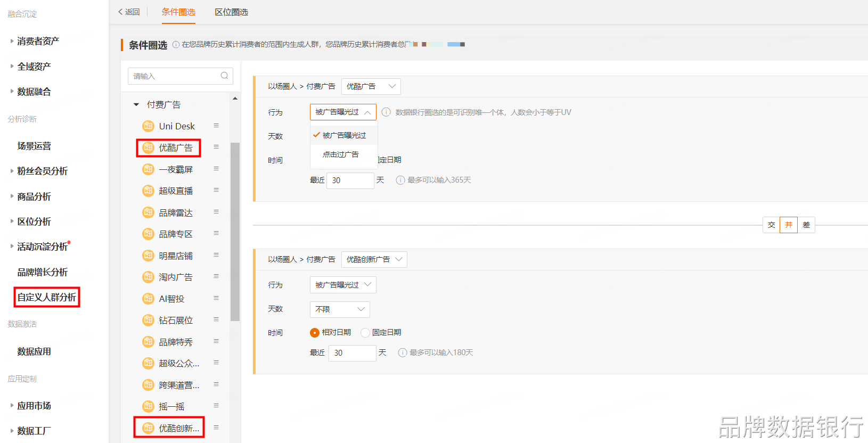This screenshot has height=443, width=868.
Task: Open 自定义人群分析 in the sidebar
Action: (x=47, y=297)
